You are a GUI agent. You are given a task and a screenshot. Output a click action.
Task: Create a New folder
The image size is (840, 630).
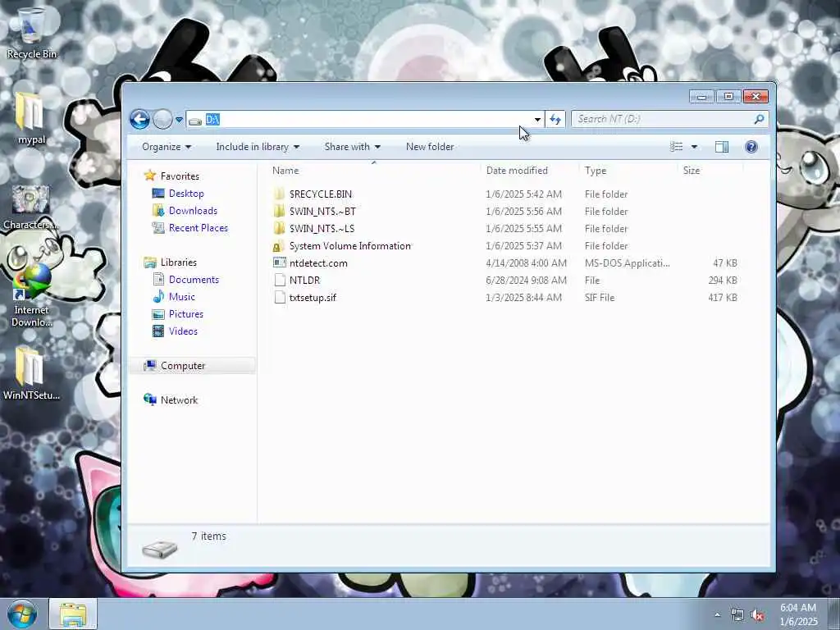click(430, 147)
